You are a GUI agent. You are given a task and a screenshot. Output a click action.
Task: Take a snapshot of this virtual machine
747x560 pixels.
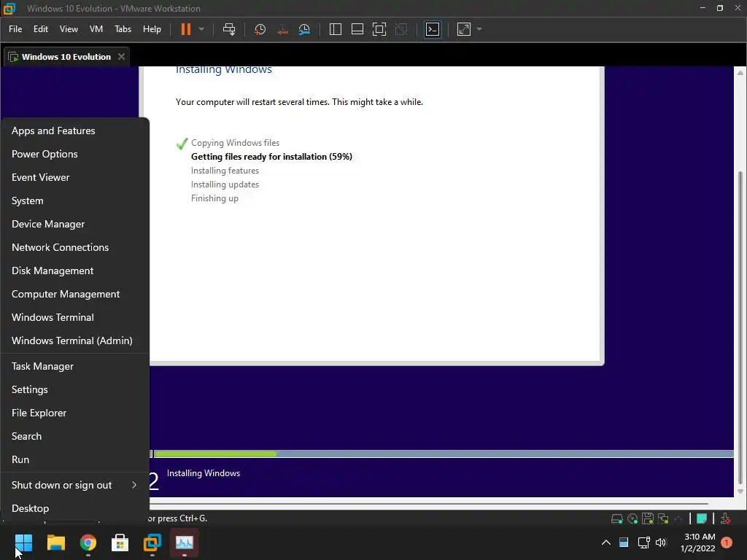coord(260,29)
